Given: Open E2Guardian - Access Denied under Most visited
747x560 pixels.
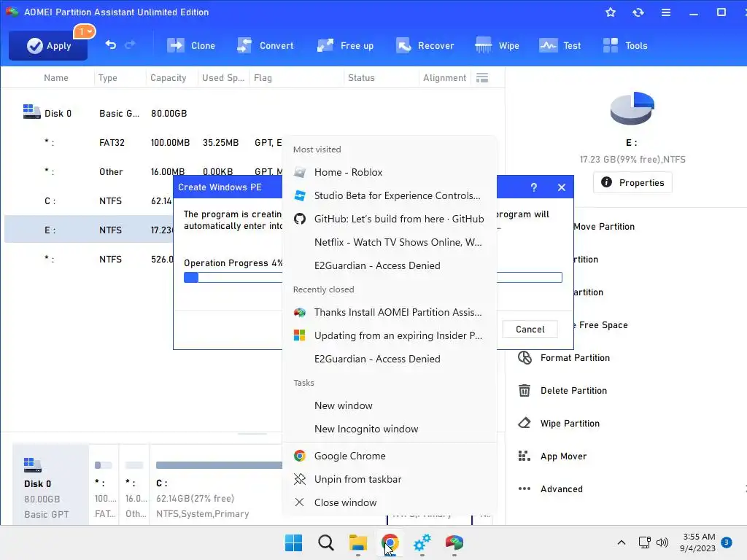Looking at the screenshot, I should [x=390, y=265].
